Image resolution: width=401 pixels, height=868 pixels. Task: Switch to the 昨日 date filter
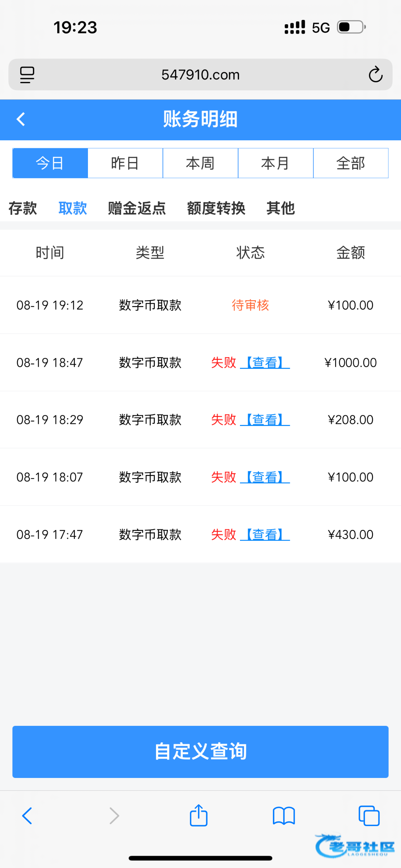click(125, 163)
